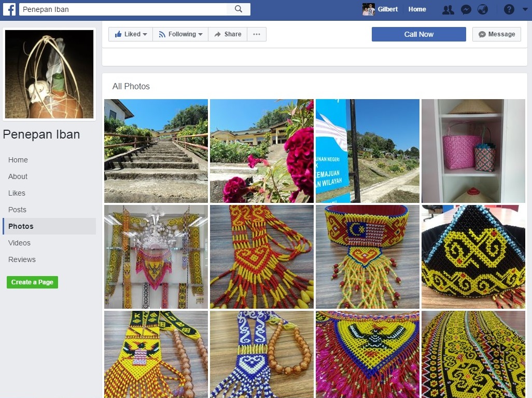Open the photo with magenta flowers
Screen dimensions: 532x398
tap(262, 151)
